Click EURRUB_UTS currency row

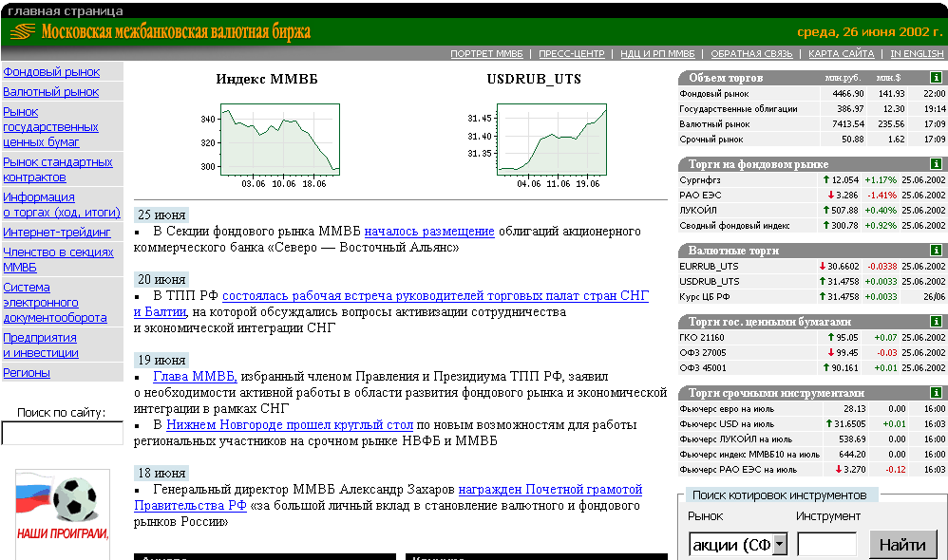coord(812,267)
